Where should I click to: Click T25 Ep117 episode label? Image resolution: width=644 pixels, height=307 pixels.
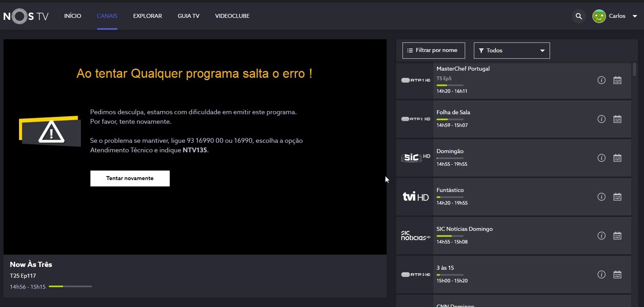(x=23, y=276)
